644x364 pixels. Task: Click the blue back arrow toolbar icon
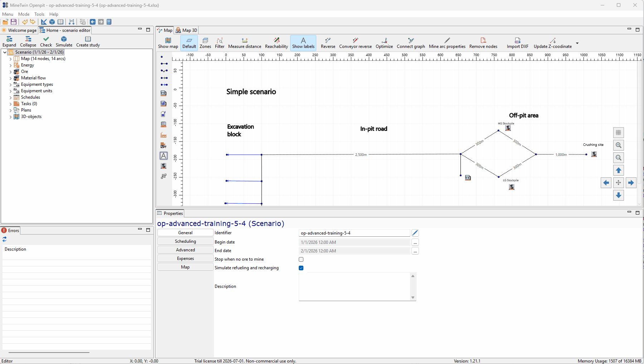93,22
